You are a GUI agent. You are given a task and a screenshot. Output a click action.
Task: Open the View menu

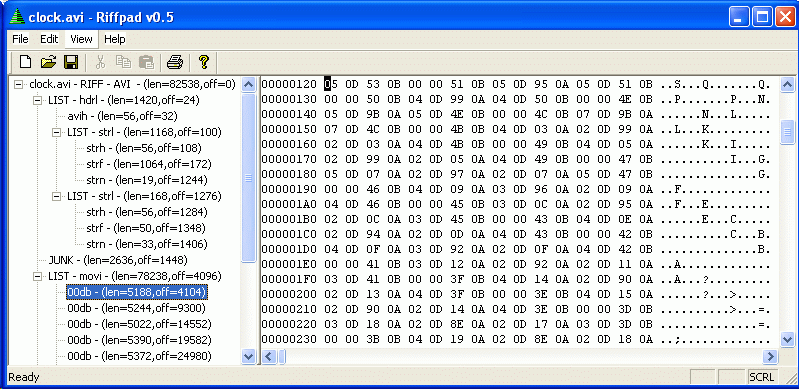point(81,39)
